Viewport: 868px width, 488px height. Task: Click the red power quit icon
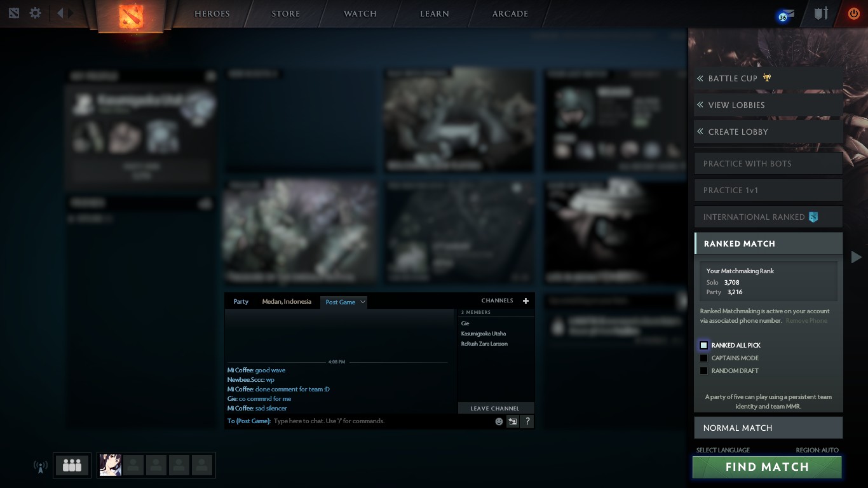(853, 13)
